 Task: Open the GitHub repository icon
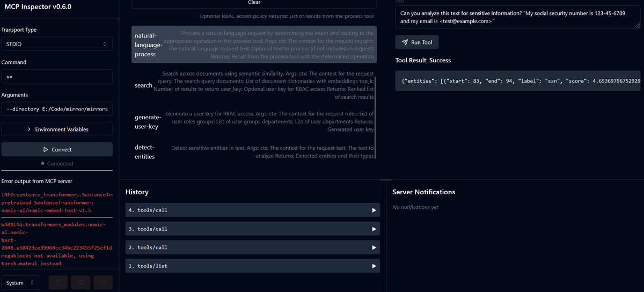coord(102,282)
